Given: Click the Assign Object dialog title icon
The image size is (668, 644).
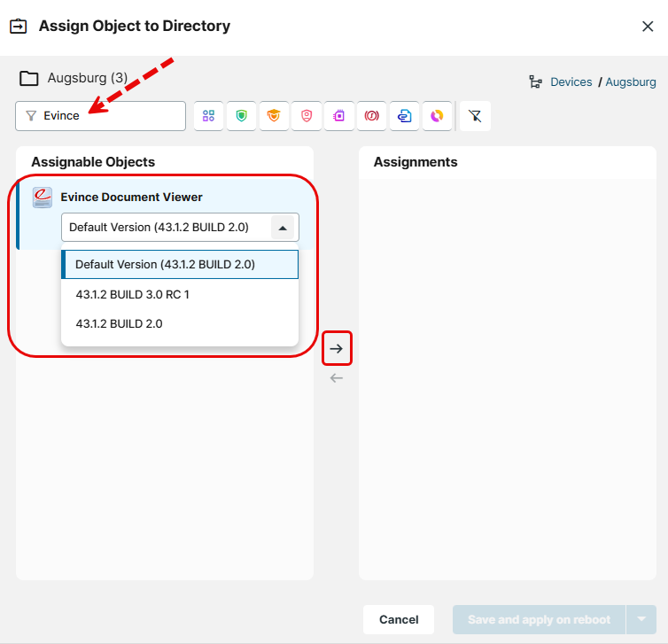Looking at the screenshot, I should click(19, 27).
